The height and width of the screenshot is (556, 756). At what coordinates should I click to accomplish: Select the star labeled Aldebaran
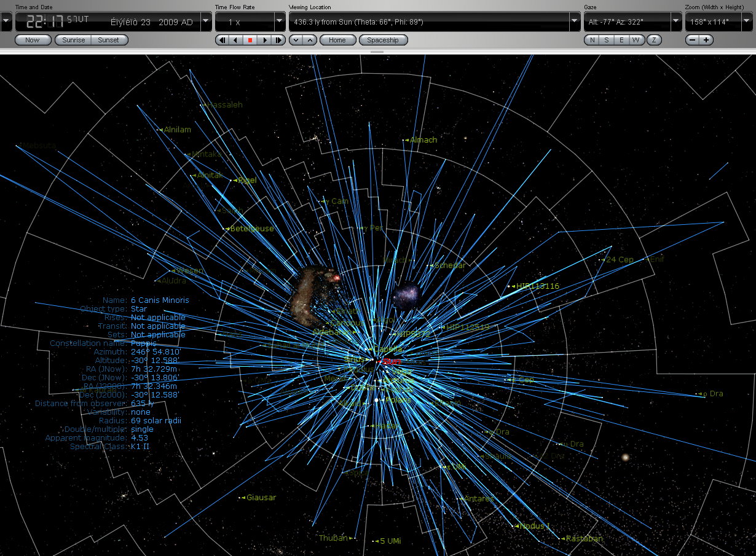pyautogui.click(x=333, y=332)
